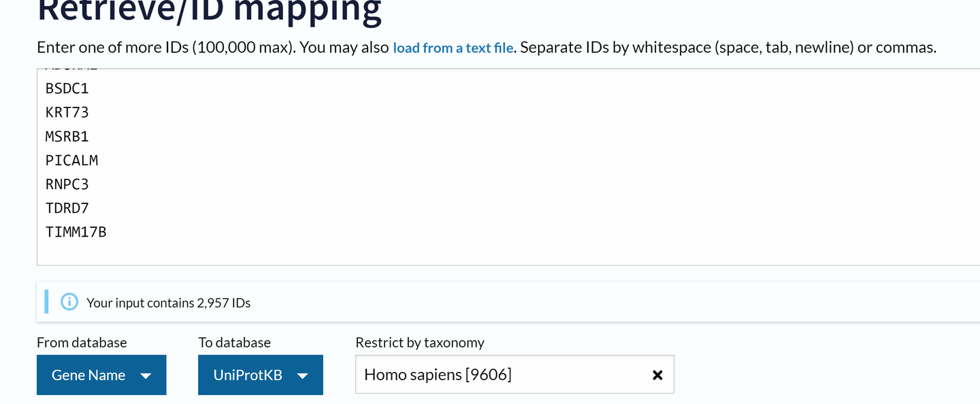Screen dimensions: 980x404
Task: Expand the UniProtKB dropdown arrow
Action: 303,375
